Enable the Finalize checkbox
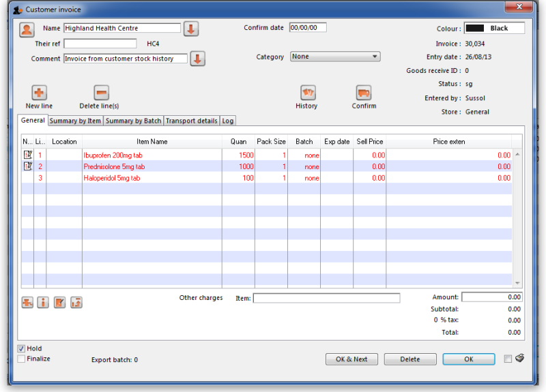This screenshot has width=546, height=392. point(21,359)
